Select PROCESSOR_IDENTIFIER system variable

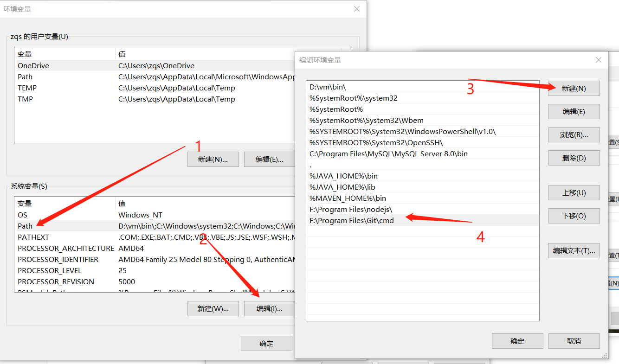coord(58,259)
